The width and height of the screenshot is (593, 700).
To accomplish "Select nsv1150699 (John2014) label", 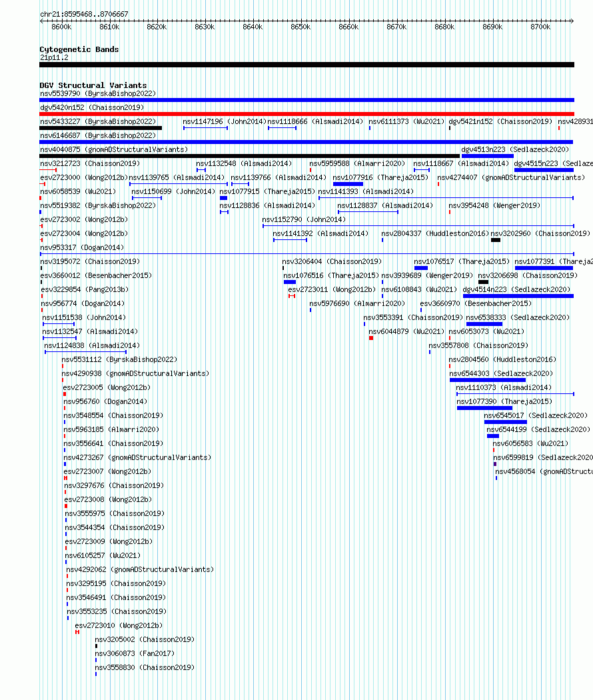I will [x=173, y=191].
